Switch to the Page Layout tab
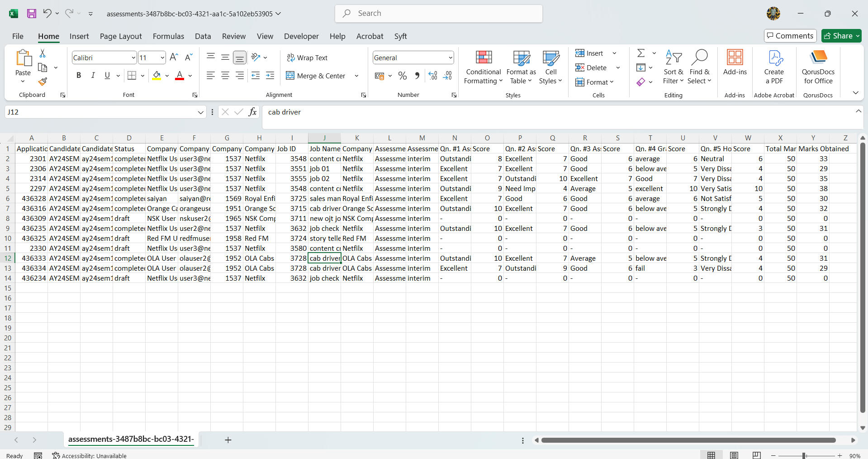 tap(121, 36)
